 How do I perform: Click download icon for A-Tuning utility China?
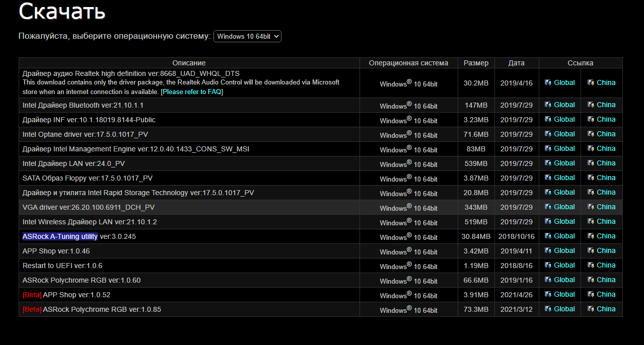pos(591,236)
